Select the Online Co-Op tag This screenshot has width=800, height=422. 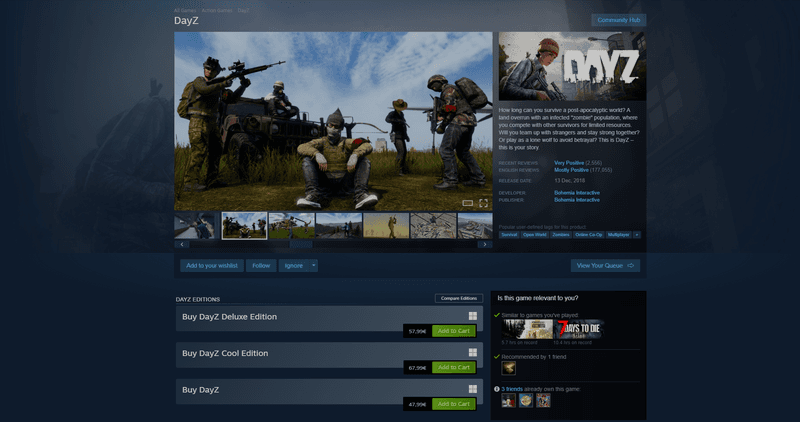click(588, 235)
